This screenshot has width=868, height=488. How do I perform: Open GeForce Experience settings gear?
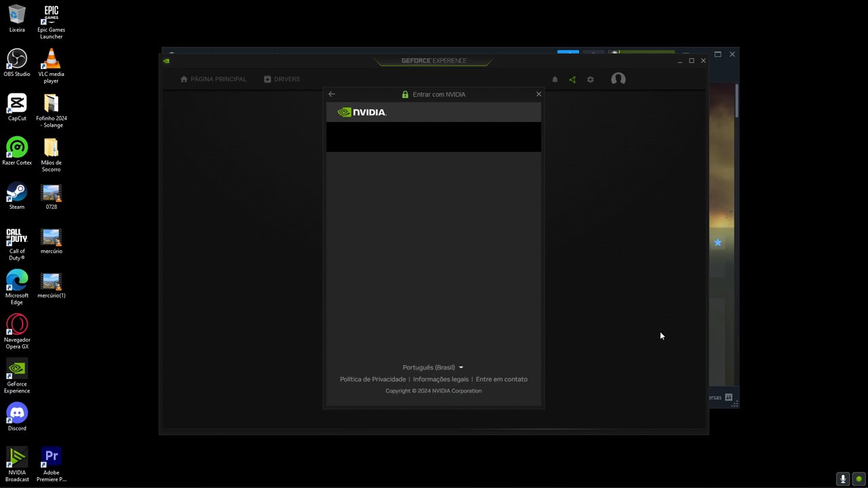(x=590, y=79)
